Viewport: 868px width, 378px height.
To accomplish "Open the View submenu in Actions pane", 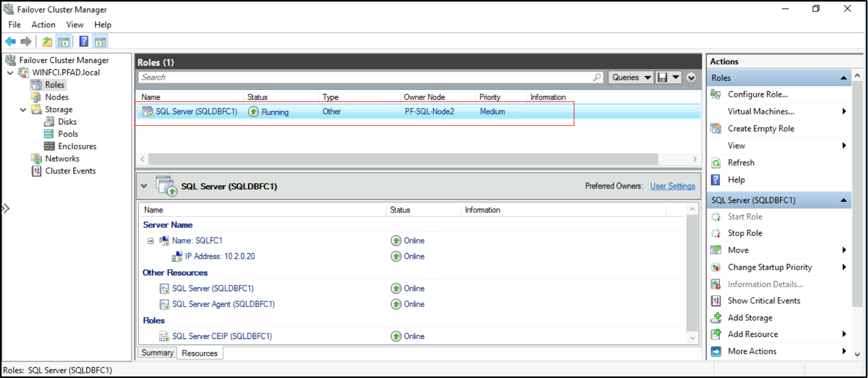I will coord(736,146).
